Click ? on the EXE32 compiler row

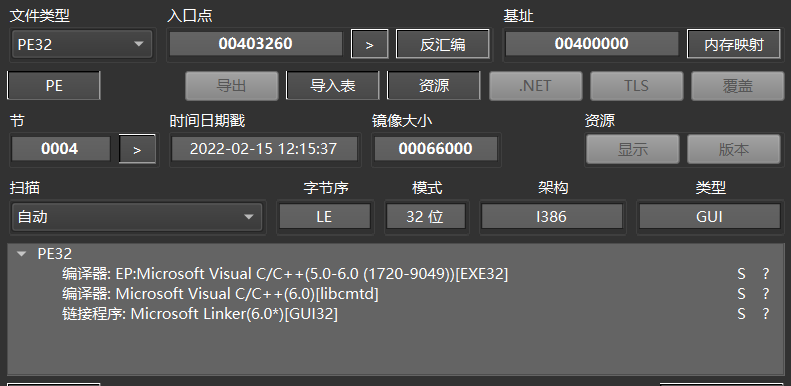pyautogui.click(x=766, y=274)
